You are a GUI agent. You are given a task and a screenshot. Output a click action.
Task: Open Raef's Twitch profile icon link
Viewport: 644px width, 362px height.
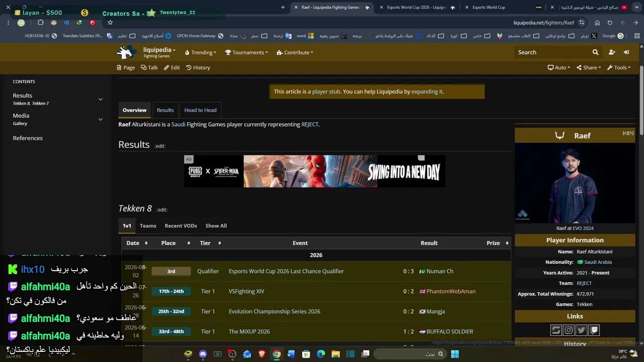tap(594, 330)
